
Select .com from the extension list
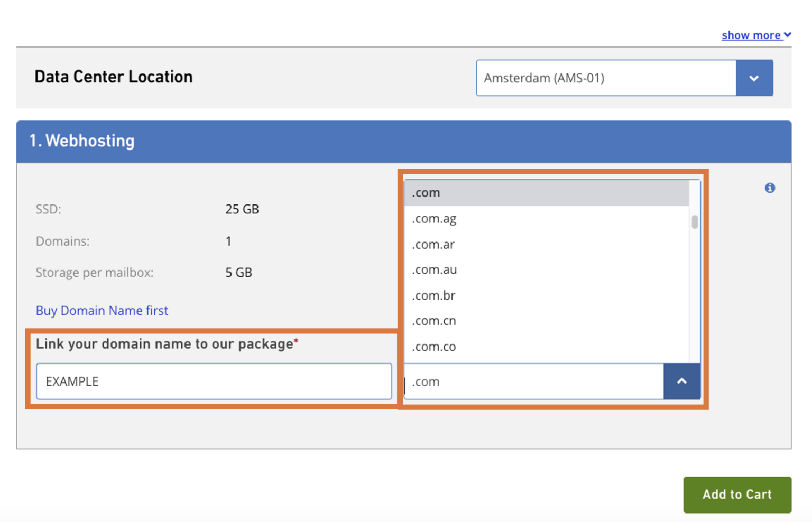(547, 193)
